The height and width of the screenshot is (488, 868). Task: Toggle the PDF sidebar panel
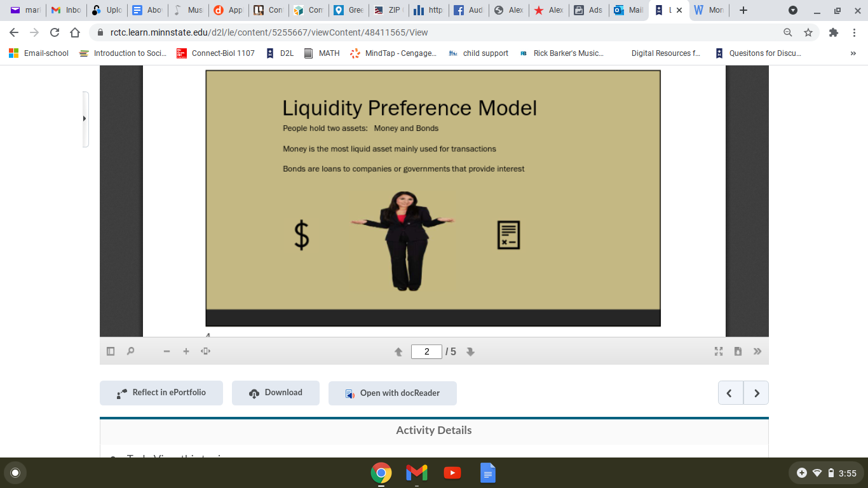110,351
